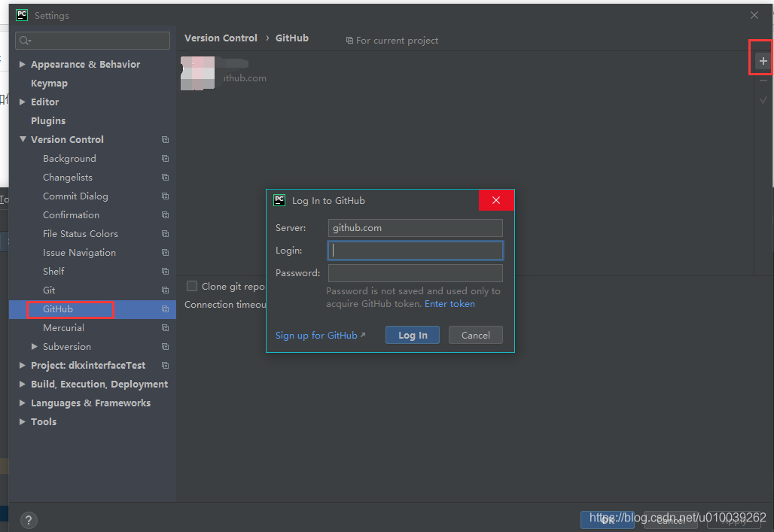Click the per-project settings icon beside Git
Screen dimensions: 774x532
coord(164,290)
